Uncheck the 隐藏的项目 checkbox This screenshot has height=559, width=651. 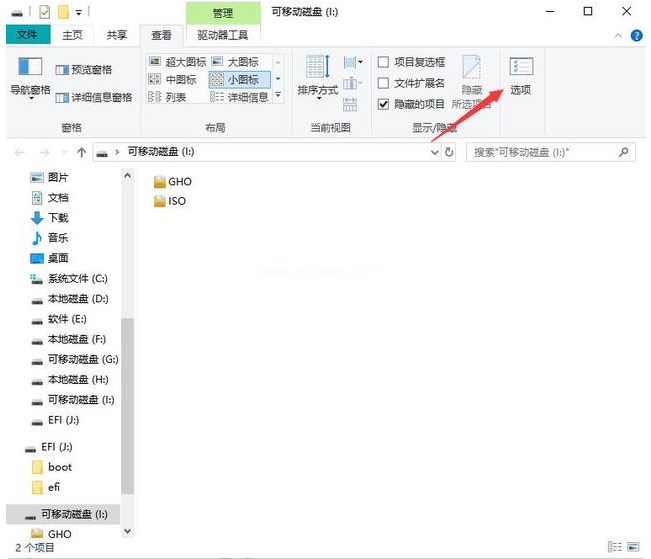[384, 104]
